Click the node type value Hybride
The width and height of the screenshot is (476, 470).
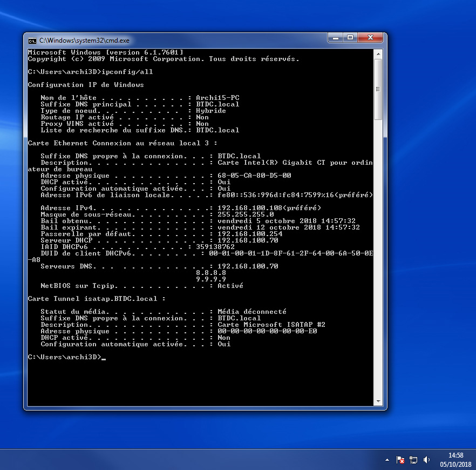click(x=211, y=111)
